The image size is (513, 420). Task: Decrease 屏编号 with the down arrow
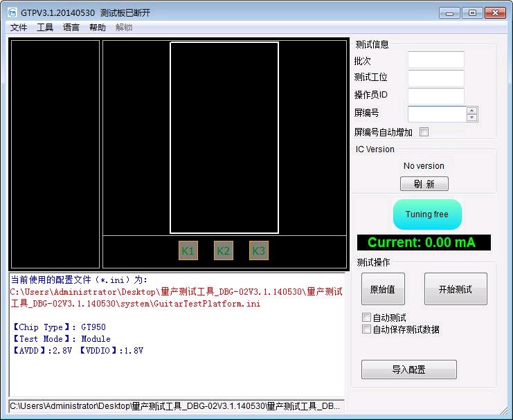point(471,118)
